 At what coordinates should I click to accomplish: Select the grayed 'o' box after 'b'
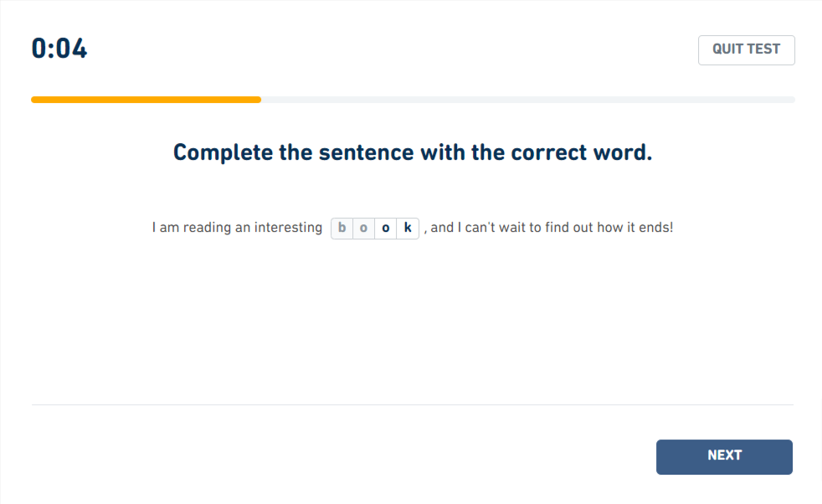[x=364, y=228]
